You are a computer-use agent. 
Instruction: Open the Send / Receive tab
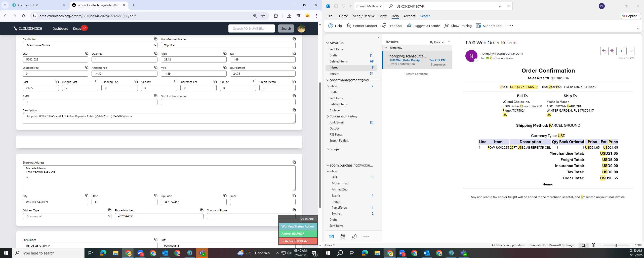click(x=364, y=16)
